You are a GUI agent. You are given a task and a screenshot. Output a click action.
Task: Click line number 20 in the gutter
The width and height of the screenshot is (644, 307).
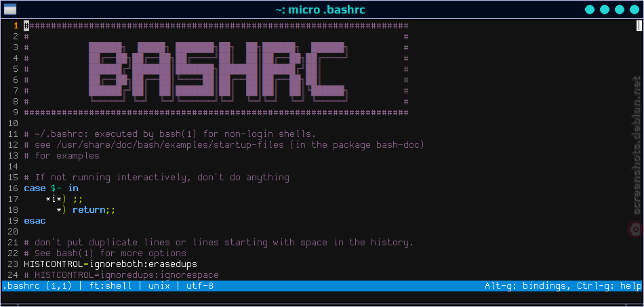13,232
